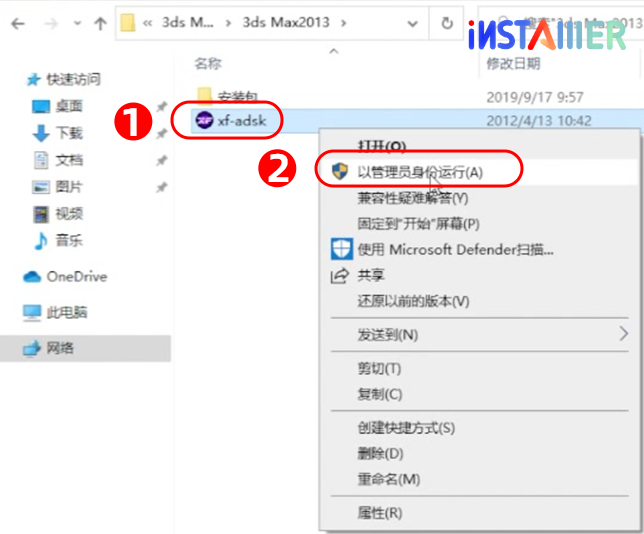The image size is (644, 534).
Task: Sort by 名称 column header
Action: click(x=207, y=63)
